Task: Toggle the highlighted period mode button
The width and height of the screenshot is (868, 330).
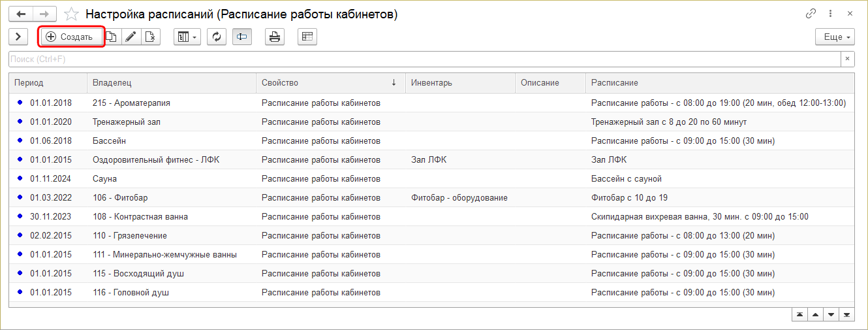Action: tap(241, 37)
